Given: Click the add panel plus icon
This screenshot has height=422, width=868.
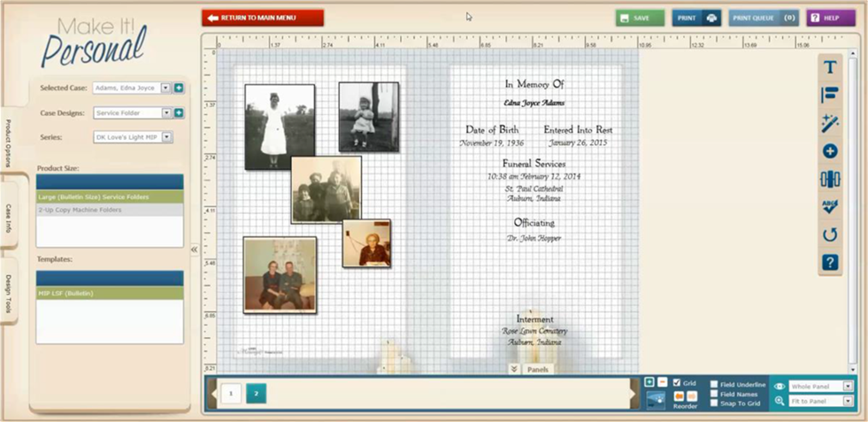Looking at the screenshot, I should [649, 382].
